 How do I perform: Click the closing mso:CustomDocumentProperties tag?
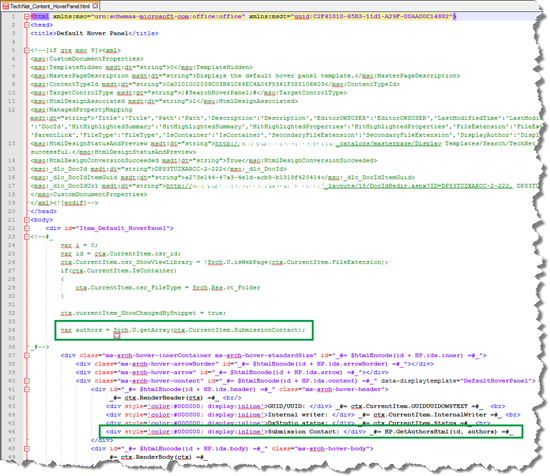pos(89,194)
